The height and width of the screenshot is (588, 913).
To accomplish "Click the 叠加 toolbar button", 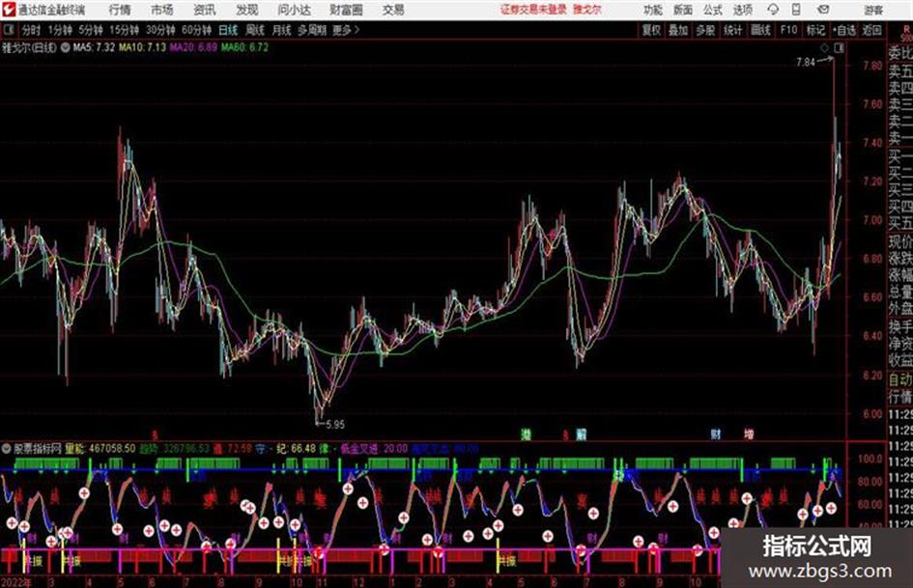I will [x=678, y=30].
